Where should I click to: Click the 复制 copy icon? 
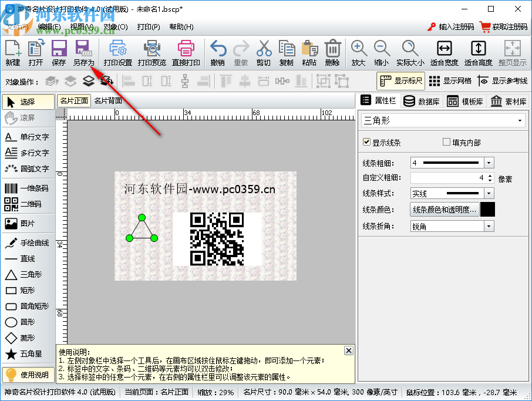coord(287,53)
